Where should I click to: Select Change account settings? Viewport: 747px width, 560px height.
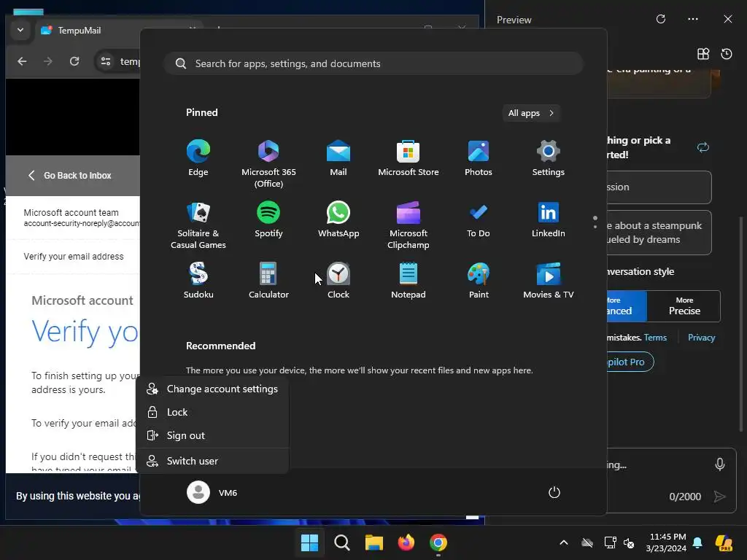[x=212, y=389]
